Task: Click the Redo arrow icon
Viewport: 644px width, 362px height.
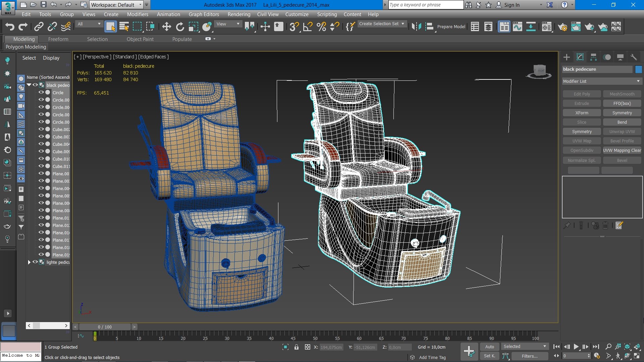Action: [23, 26]
